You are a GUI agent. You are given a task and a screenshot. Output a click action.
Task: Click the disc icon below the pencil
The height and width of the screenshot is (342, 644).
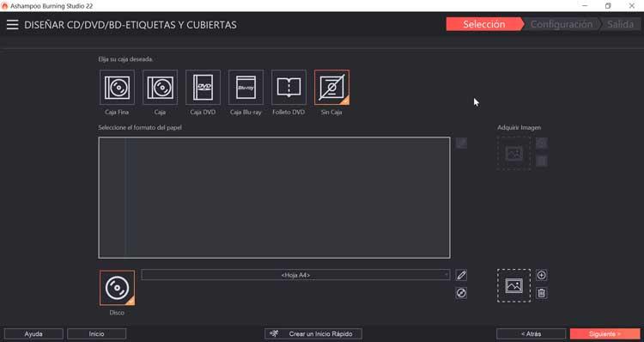[461, 293]
